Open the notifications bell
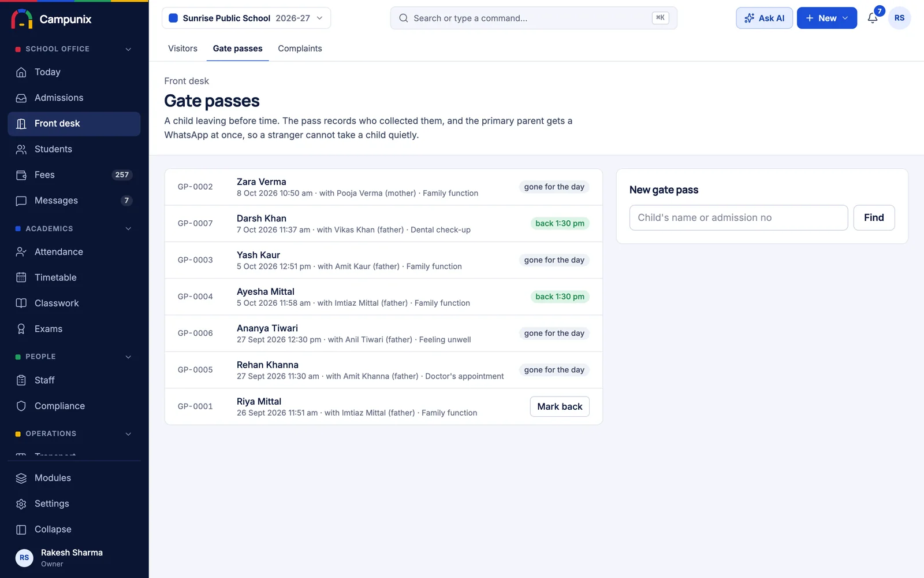Image resolution: width=924 pixels, height=578 pixels. 873,18
